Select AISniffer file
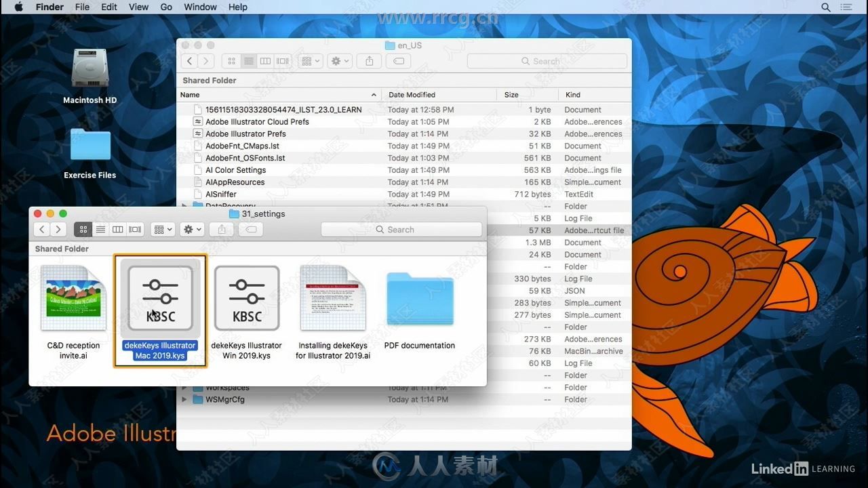This screenshot has width=868, height=488. click(x=404, y=195)
